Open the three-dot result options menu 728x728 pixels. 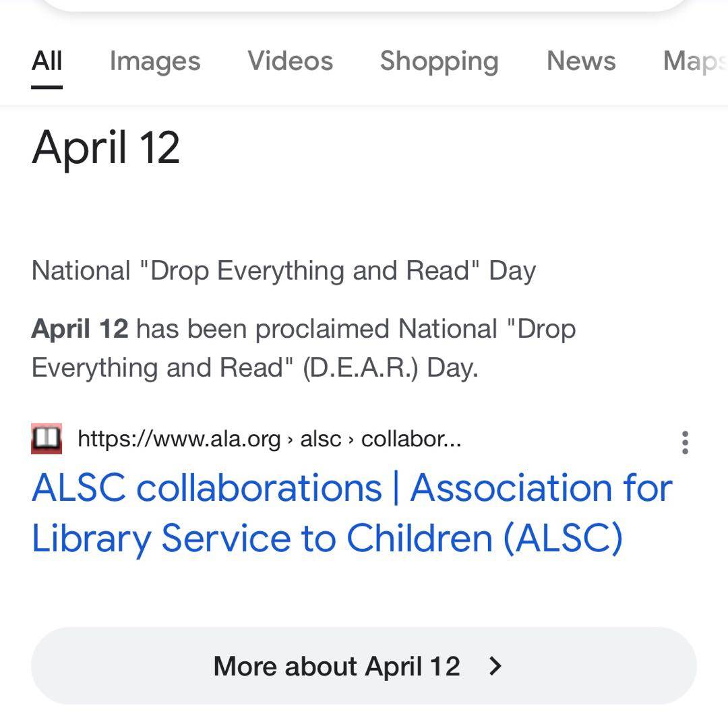pos(685,442)
